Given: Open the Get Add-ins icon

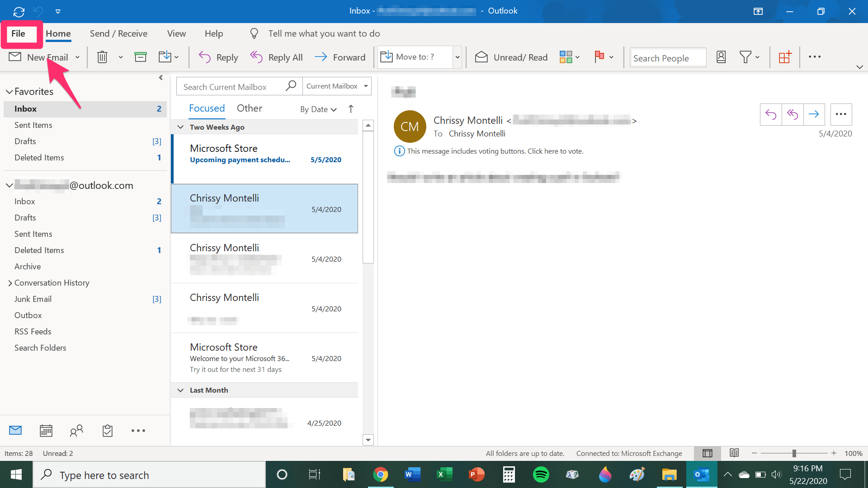Looking at the screenshot, I should point(784,57).
